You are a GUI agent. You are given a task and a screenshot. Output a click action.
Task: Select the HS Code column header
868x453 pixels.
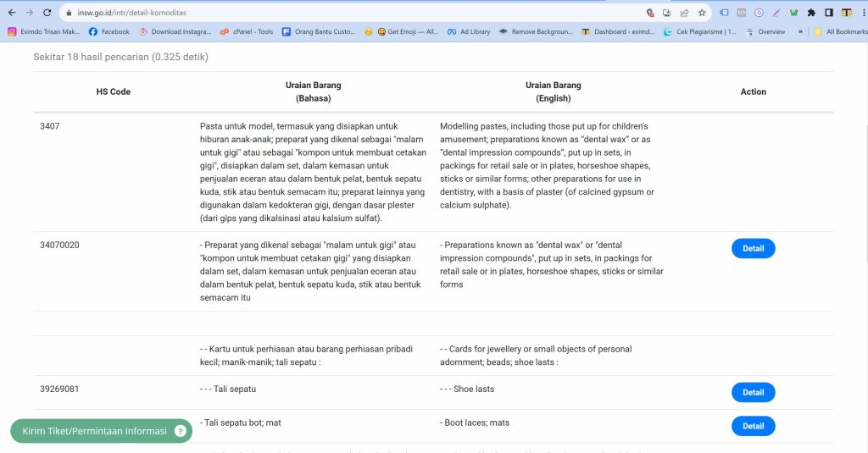(x=113, y=91)
